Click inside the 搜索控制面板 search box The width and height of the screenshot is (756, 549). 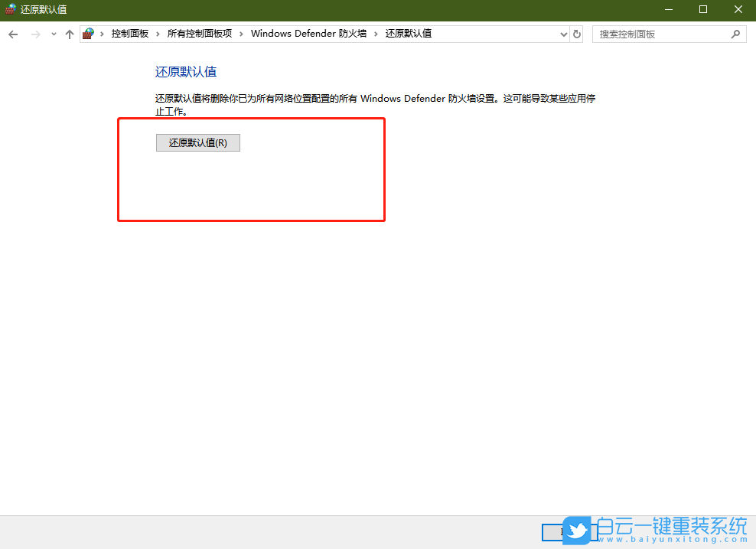point(658,34)
